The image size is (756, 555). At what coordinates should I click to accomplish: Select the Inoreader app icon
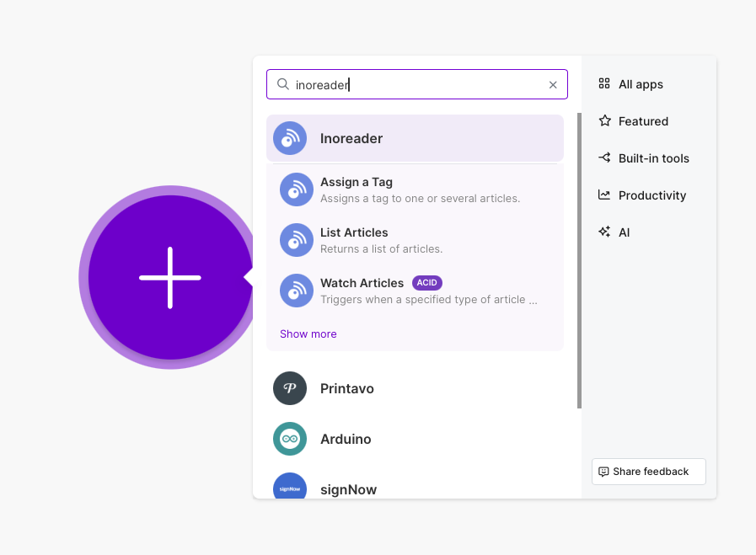coord(290,137)
